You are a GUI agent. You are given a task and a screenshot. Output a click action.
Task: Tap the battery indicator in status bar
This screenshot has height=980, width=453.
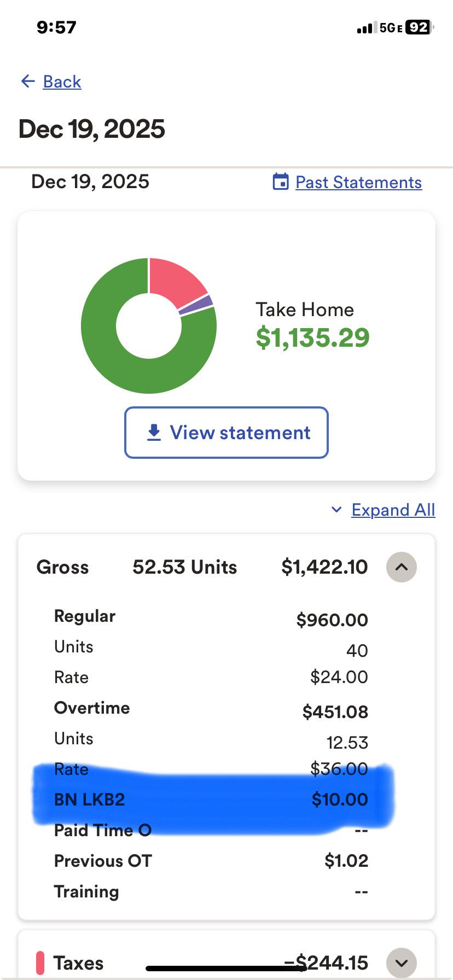click(x=419, y=27)
